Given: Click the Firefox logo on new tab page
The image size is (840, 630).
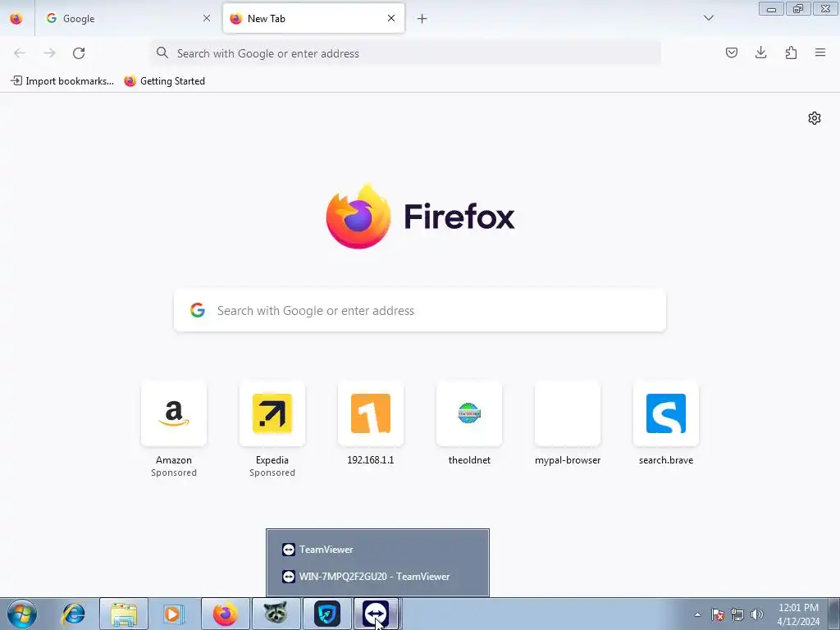Looking at the screenshot, I should coord(421,216).
